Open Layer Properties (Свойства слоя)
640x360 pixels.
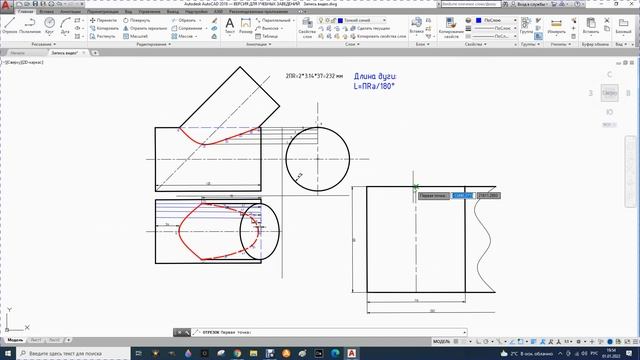click(307, 28)
